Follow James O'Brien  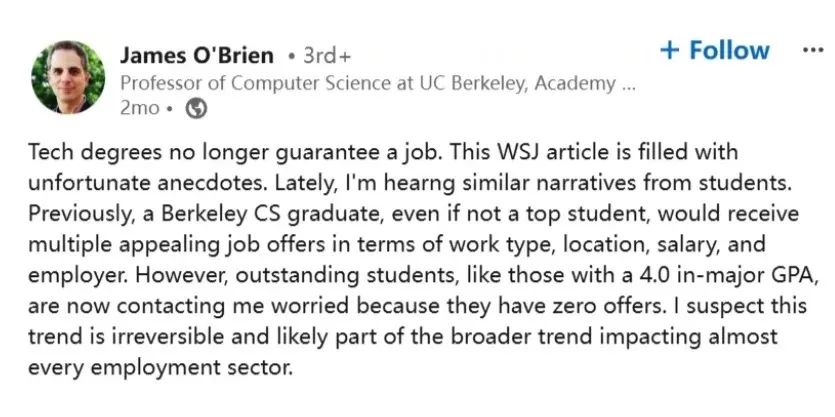(715, 51)
